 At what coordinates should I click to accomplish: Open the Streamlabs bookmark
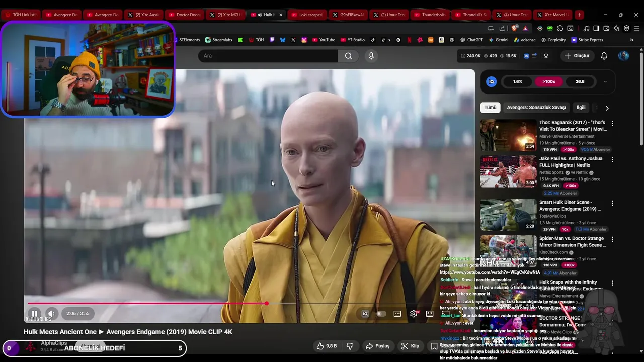[218, 40]
